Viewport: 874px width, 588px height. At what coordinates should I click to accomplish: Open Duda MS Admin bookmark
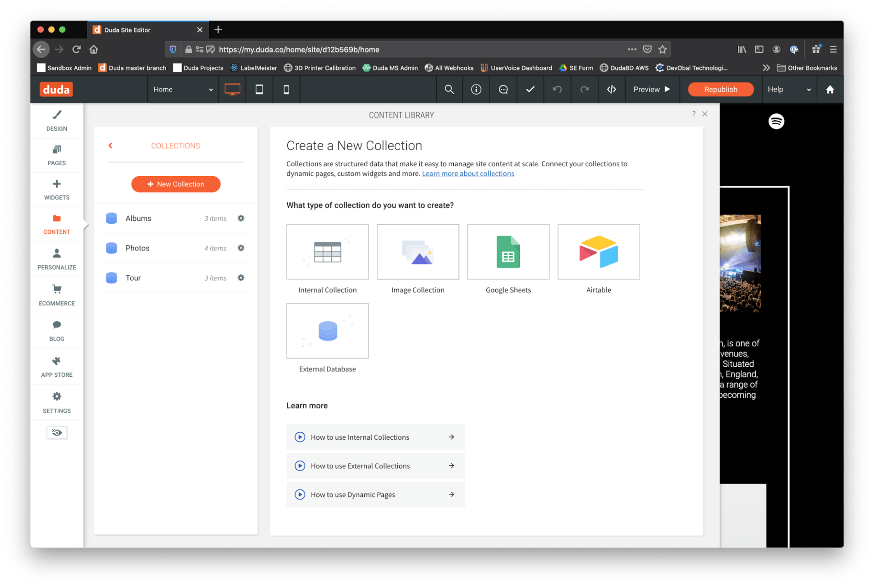(x=390, y=68)
